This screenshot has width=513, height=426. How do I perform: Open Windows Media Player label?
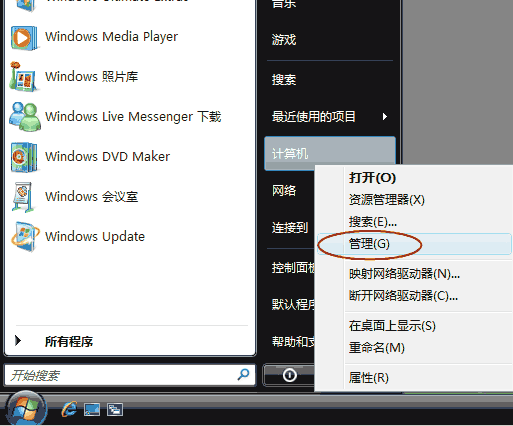(111, 37)
